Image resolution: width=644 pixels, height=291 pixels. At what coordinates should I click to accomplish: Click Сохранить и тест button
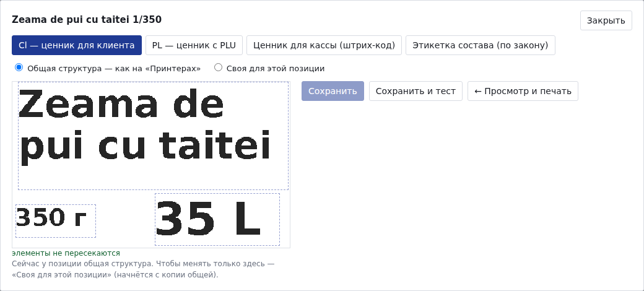pyautogui.click(x=416, y=91)
